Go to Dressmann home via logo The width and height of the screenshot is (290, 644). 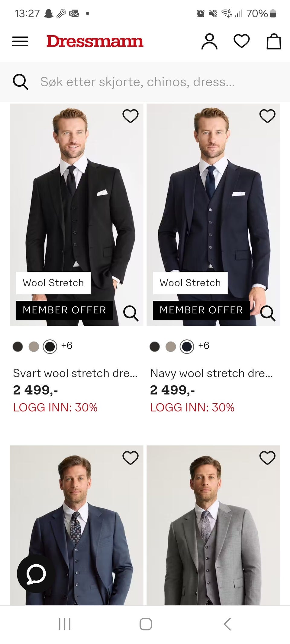(x=95, y=41)
